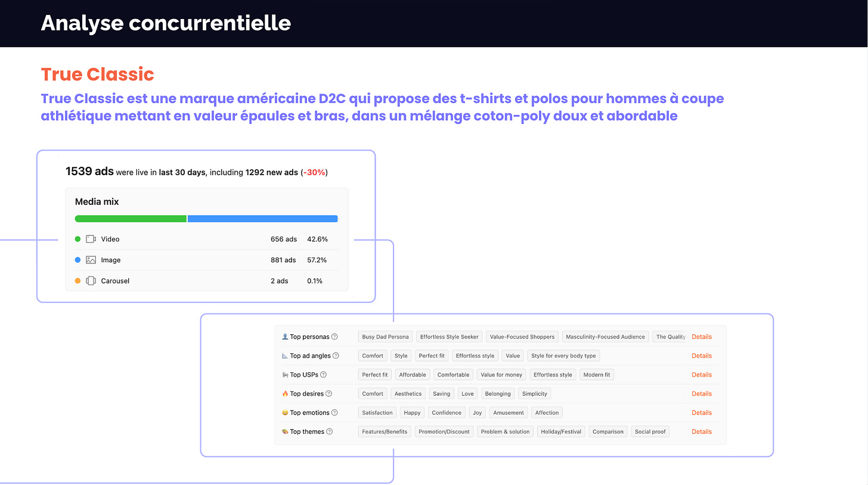This screenshot has height=485, width=868.
Task: Open Details for Top themes
Action: pos(702,432)
